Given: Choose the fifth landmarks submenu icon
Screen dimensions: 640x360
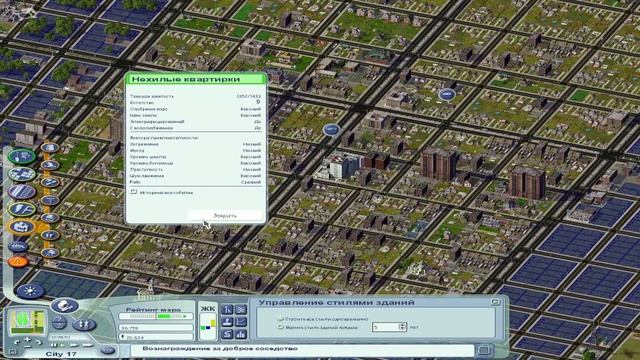Looking at the screenshot, I should click(x=50, y=218).
